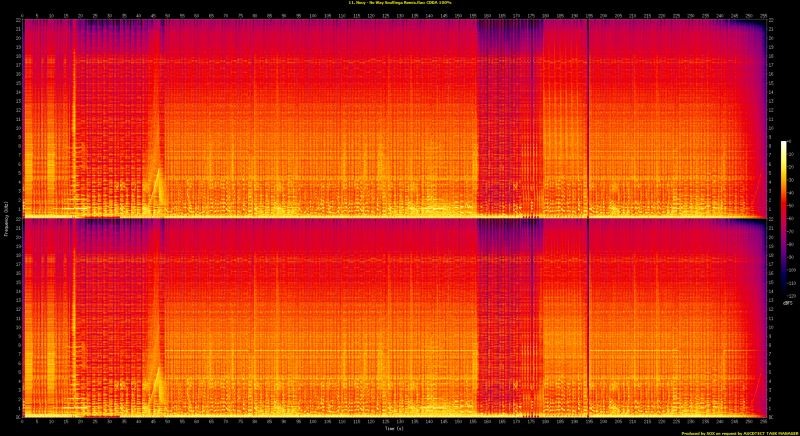Click the white top of the color scale
The height and width of the screenshot is (436, 800).
coord(784,144)
